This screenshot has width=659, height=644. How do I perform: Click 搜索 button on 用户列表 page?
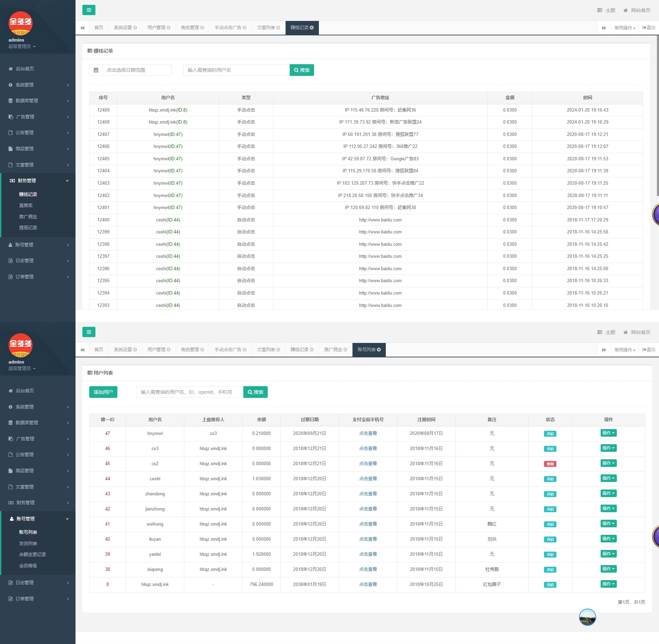pos(255,392)
